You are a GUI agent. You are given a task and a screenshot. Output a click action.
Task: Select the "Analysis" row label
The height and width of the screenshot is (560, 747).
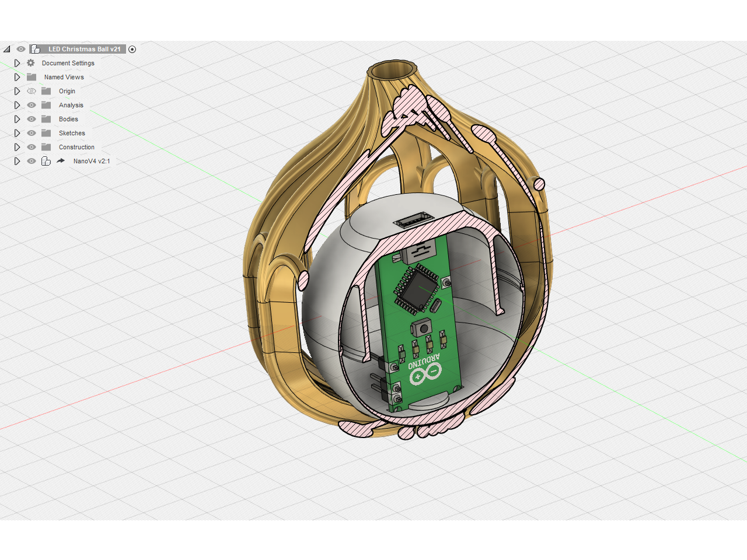coord(71,105)
